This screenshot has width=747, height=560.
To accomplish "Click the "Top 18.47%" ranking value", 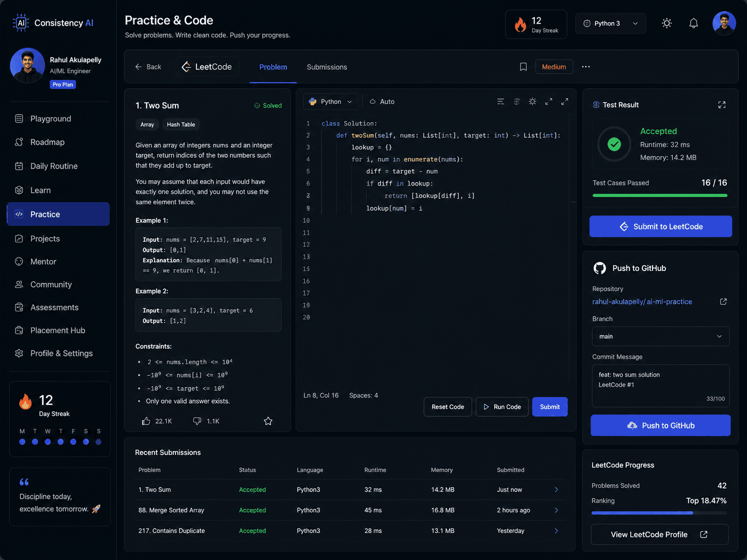I will (706, 501).
